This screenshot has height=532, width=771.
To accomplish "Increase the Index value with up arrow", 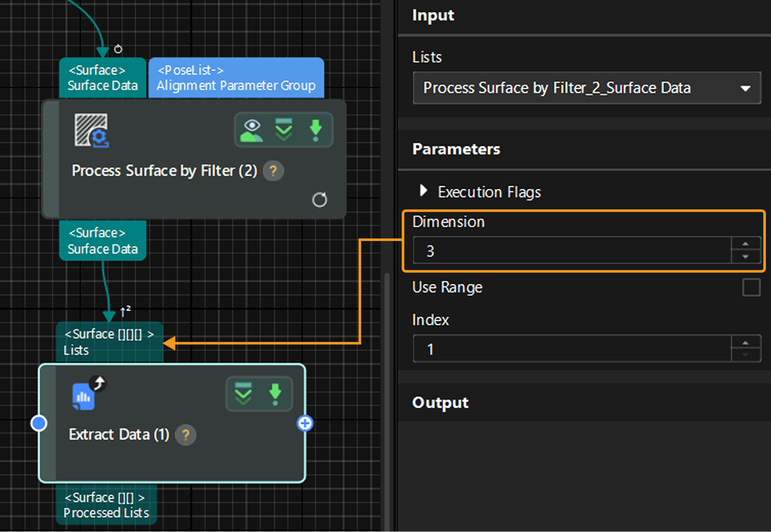I will (x=745, y=343).
